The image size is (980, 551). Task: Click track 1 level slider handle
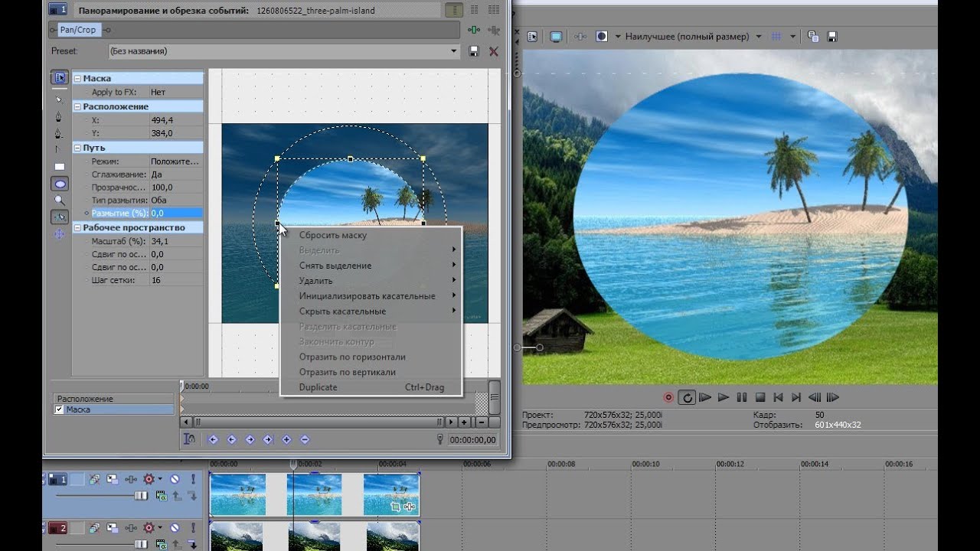(x=140, y=496)
